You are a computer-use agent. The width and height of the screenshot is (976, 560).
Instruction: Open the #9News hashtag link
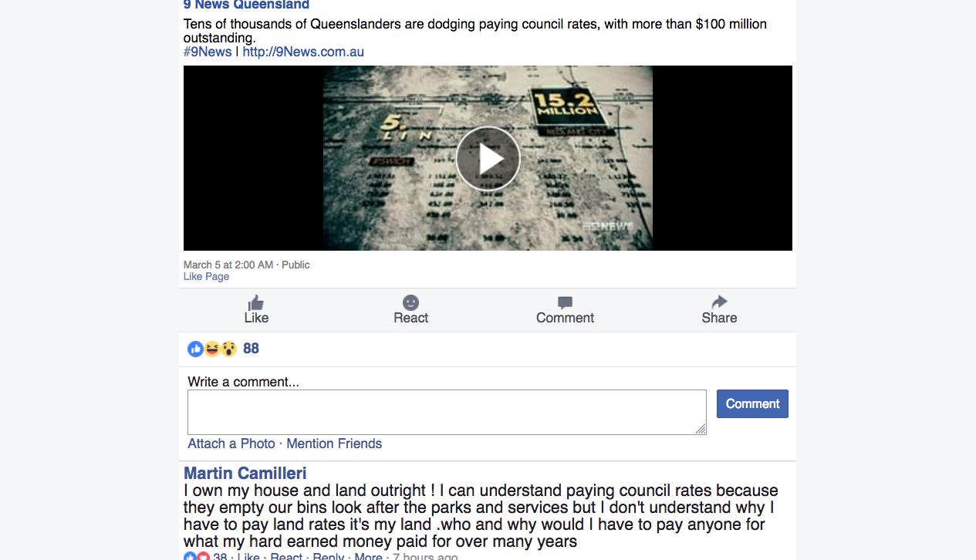tap(208, 52)
